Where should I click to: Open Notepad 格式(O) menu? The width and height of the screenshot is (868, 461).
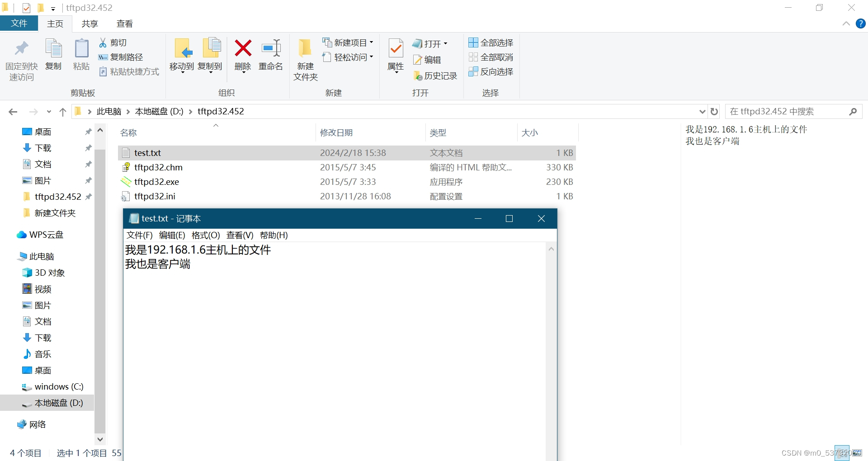(x=206, y=235)
